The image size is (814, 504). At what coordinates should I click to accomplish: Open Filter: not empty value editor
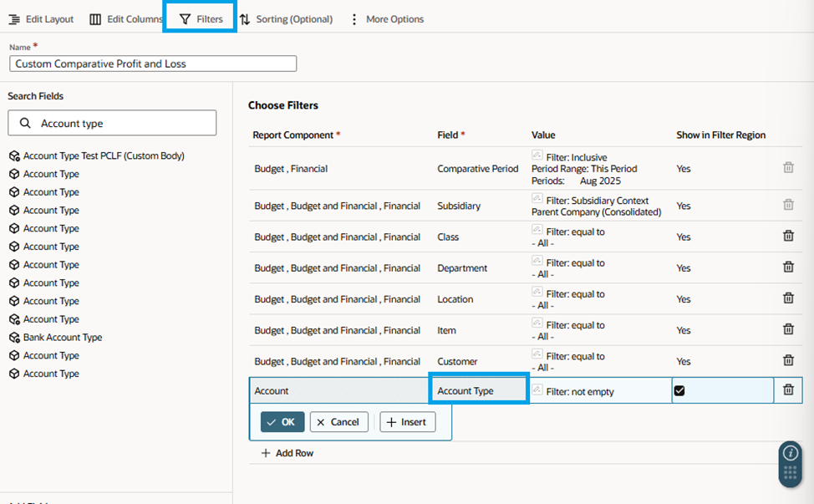pyautogui.click(x=579, y=392)
